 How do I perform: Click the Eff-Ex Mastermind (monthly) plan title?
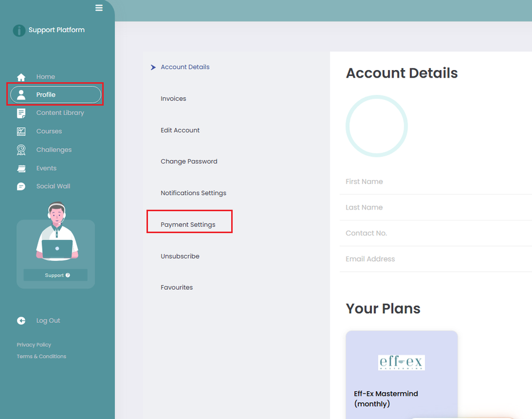pyautogui.click(x=386, y=399)
